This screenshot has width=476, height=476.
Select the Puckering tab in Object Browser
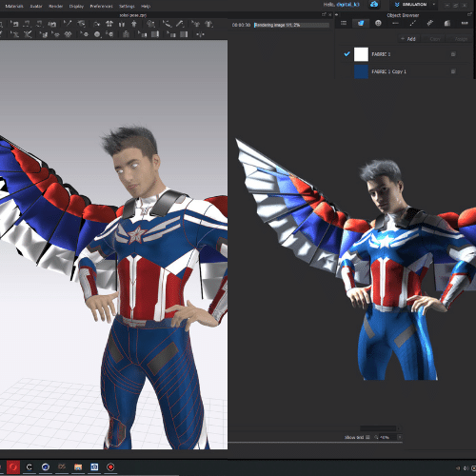click(x=430, y=23)
